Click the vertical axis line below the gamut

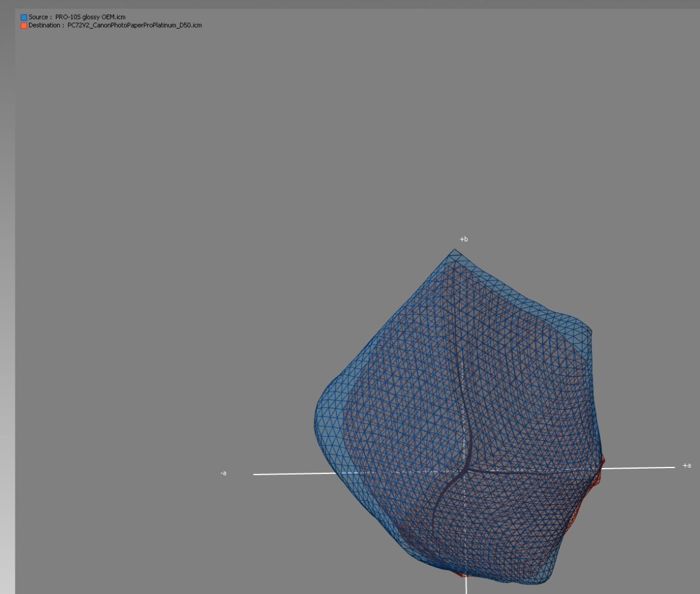click(466, 586)
